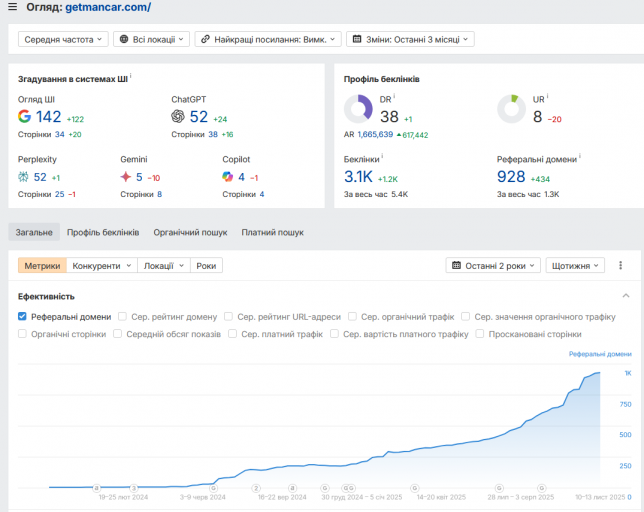The image size is (644, 512).
Task: Enable the Реферальні домени checkbox
Action: pyautogui.click(x=22, y=316)
